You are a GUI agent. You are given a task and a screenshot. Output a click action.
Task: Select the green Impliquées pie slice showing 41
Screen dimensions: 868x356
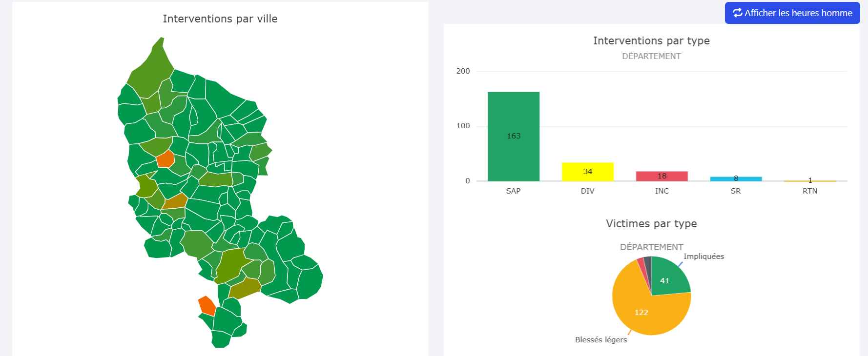point(669,279)
